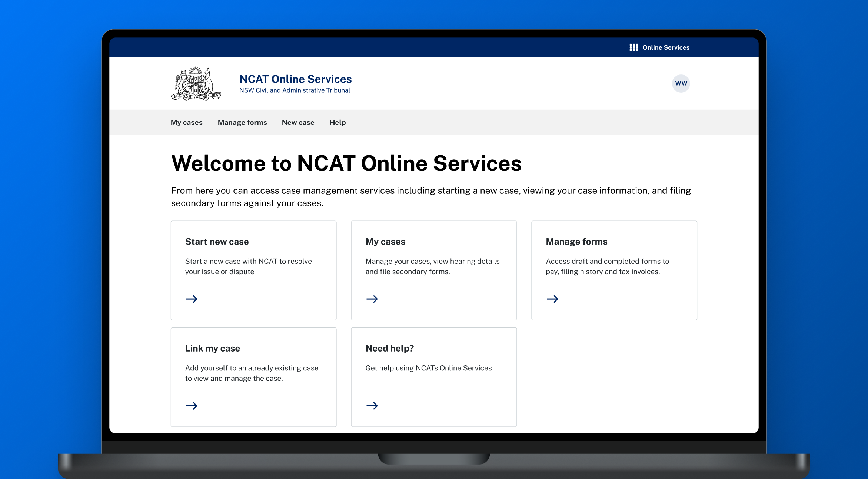
Task: Click the NCAT Online Services site title
Action: [295, 79]
